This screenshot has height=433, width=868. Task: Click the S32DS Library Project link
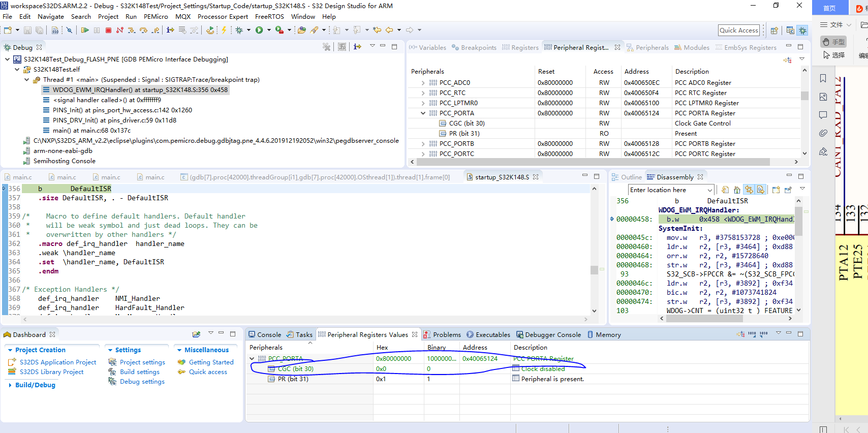51,372
